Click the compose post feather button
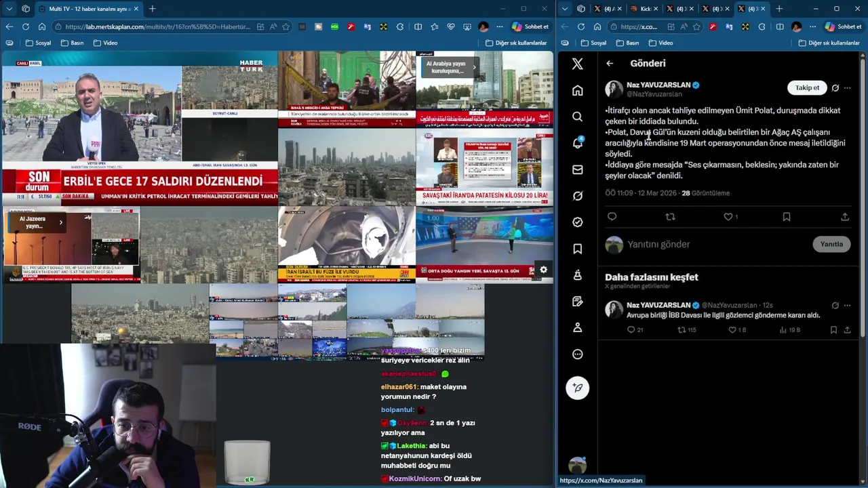Screen dimensions: 868x488 577,388
